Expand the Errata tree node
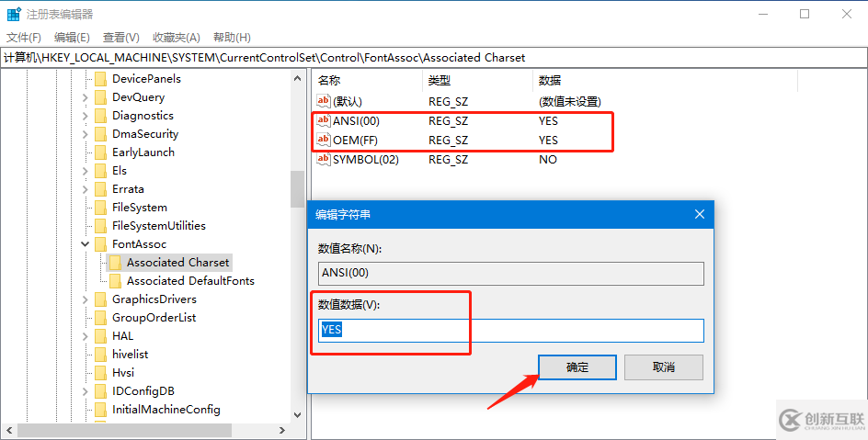The width and height of the screenshot is (868, 440). pyautogui.click(x=85, y=189)
